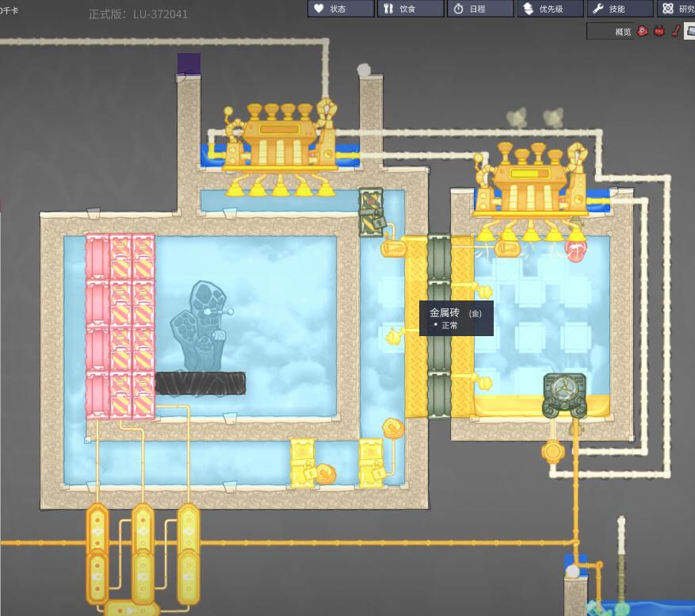Select the purple block atop the left chimney
Screen dimensions: 695x616
pyautogui.click(x=189, y=64)
